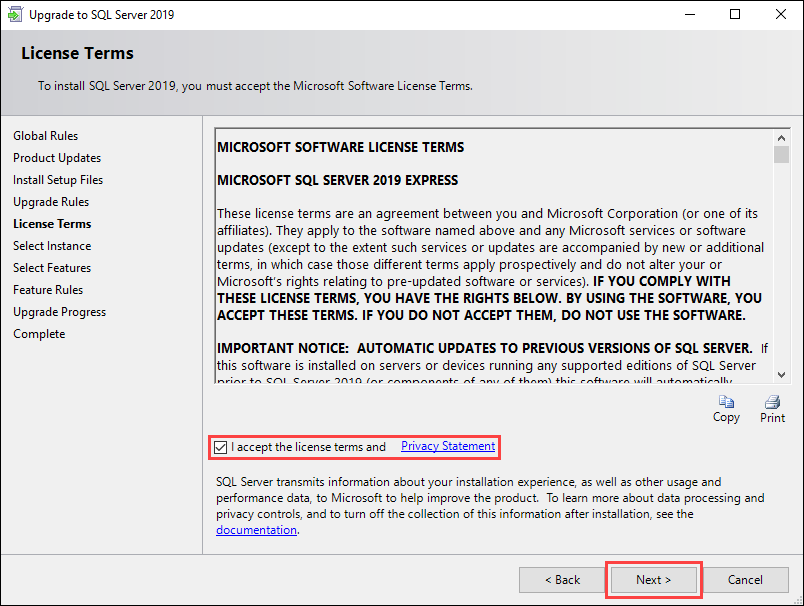Open the documentation link
This screenshot has height=606, width=804.
click(x=256, y=530)
